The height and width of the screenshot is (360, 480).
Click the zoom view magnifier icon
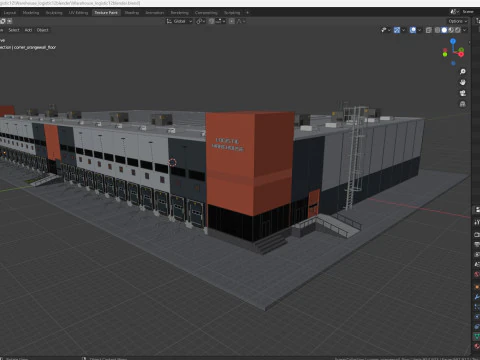[x=463, y=72]
